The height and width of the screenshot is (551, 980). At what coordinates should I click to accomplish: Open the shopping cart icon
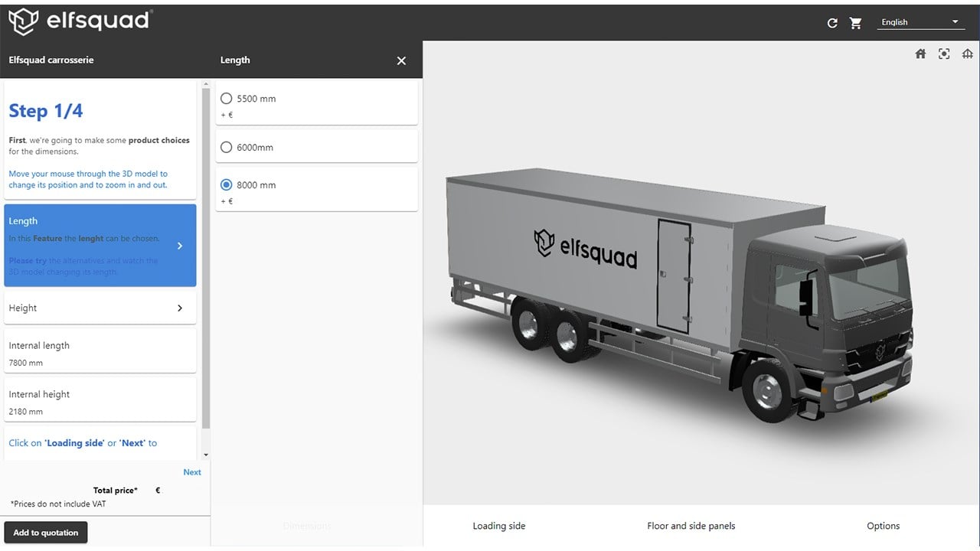pyautogui.click(x=856, y=23)
